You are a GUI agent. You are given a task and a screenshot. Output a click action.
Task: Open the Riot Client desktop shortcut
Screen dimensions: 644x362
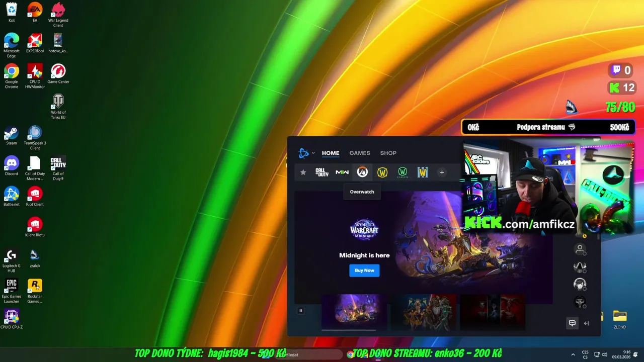[x=35, y=197]
